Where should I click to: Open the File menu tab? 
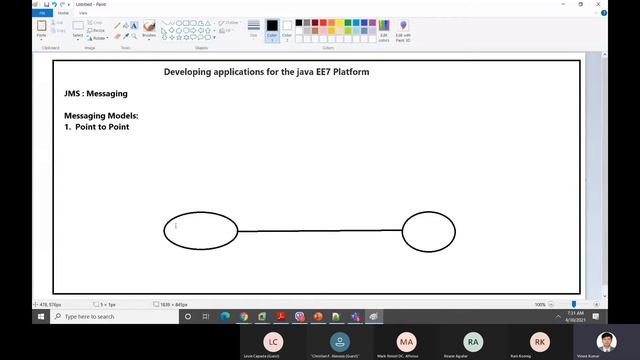(42, 13)
